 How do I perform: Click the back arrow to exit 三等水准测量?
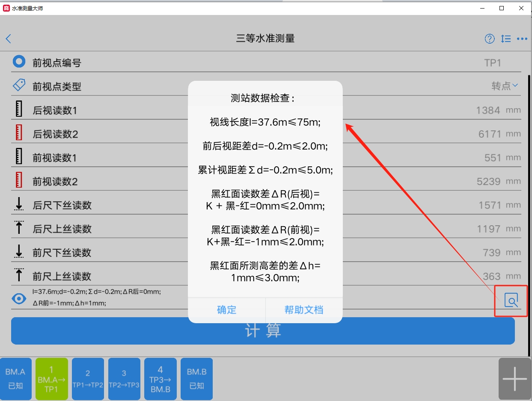pos(9,38)
